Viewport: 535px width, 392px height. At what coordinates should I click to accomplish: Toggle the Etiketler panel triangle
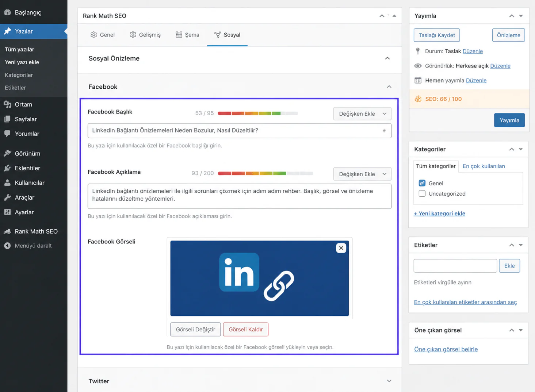pos(521,245)
